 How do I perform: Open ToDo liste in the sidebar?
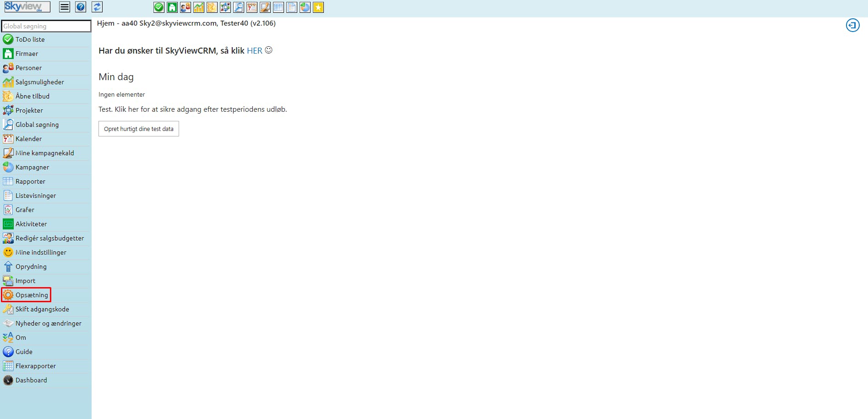[46, 39]
